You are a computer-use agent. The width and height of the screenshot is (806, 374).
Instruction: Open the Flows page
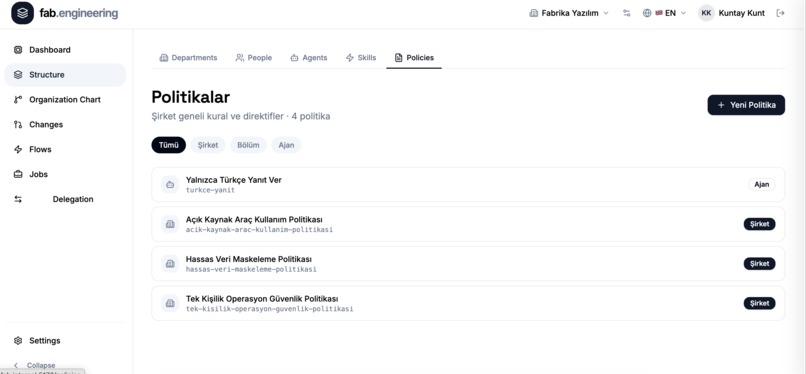point(65,149)
